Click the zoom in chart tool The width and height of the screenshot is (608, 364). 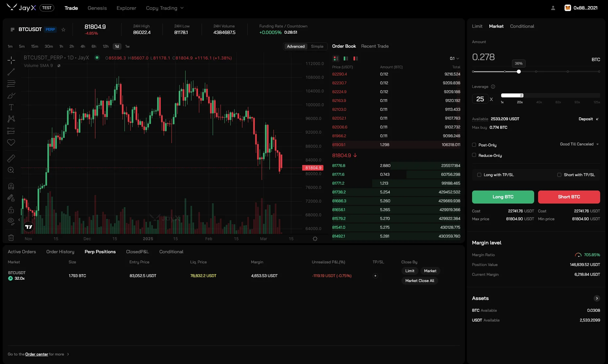point(11,170)
